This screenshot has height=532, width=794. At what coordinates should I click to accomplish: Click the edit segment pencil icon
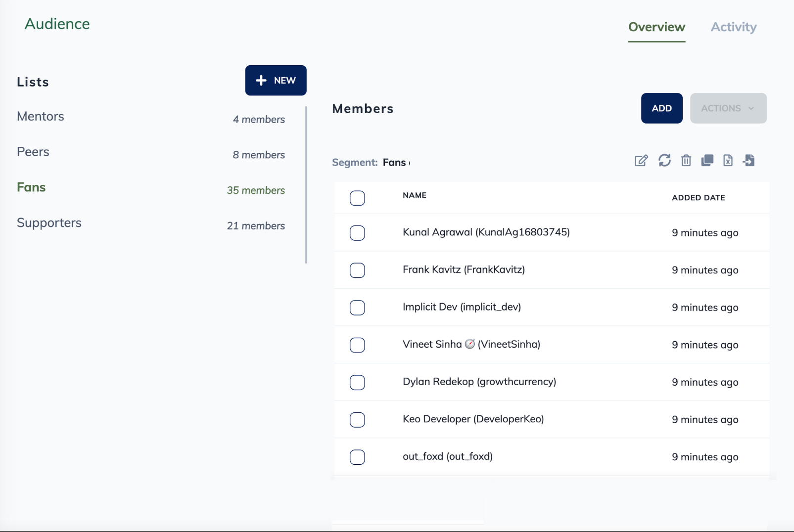click(641, 161)
